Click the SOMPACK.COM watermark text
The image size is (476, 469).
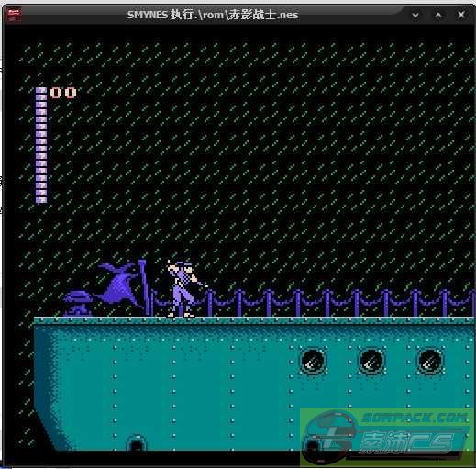click(x=415, y=418)
